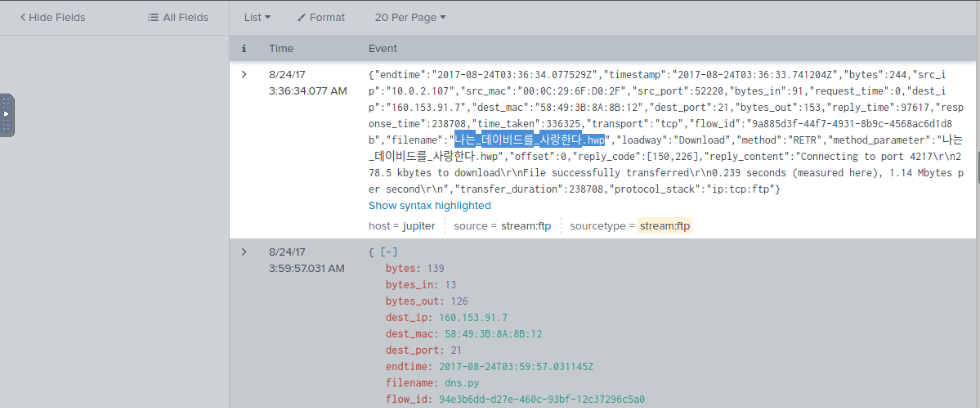
Task: Click the highlighted sourcetype stream:ftp value
Action: tap(664, 226)
